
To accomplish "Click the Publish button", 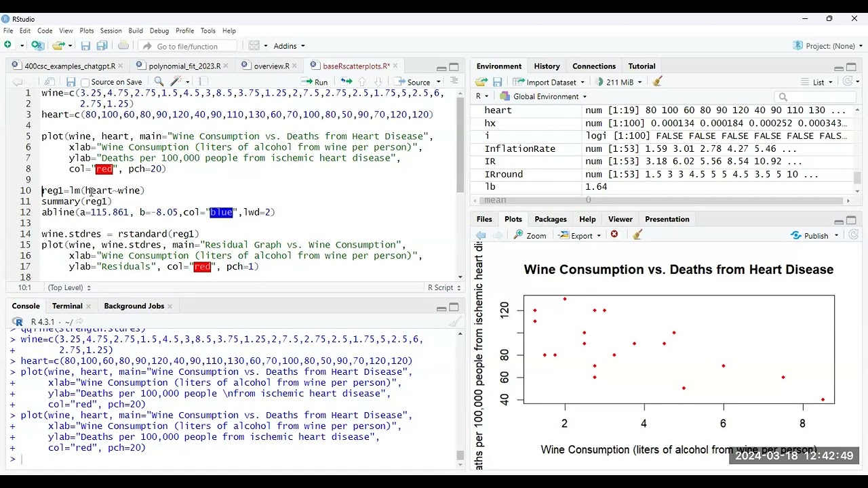I will pos(810,235).
